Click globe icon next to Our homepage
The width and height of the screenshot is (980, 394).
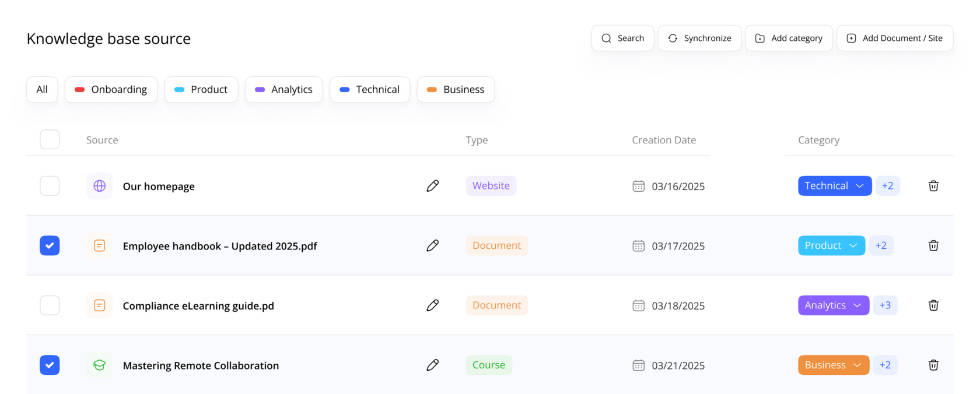(100, 186)
